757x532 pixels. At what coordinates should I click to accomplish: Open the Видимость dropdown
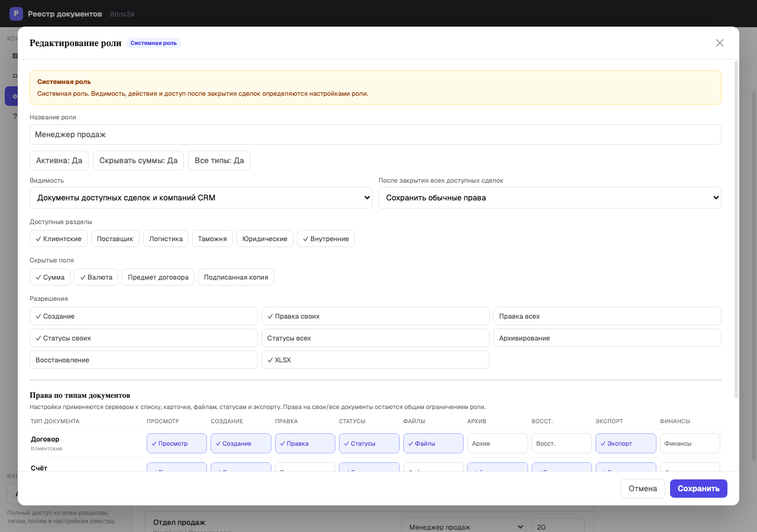[201, 198]
